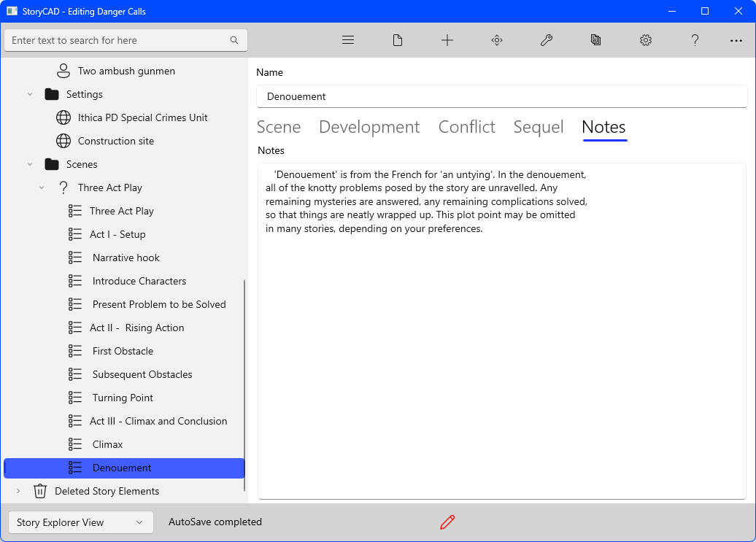Select the Climax scene in tree

coord(107,444)
